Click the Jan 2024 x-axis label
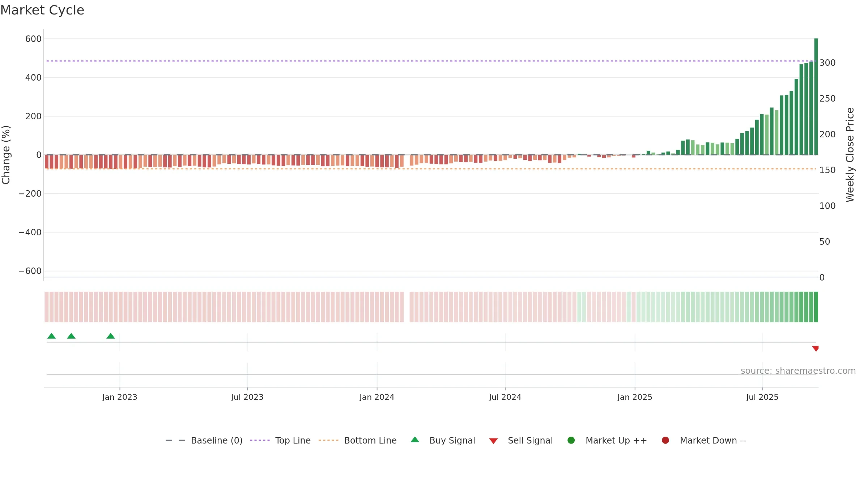This screenshot has height=488, width=868. pyautogui.click(x=377, y=397)
